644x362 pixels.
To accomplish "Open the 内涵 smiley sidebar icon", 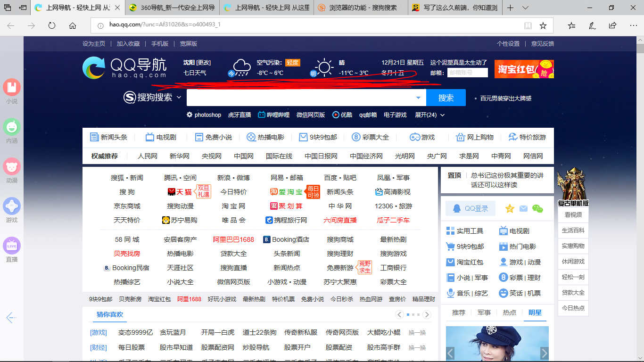I will 12,127.
